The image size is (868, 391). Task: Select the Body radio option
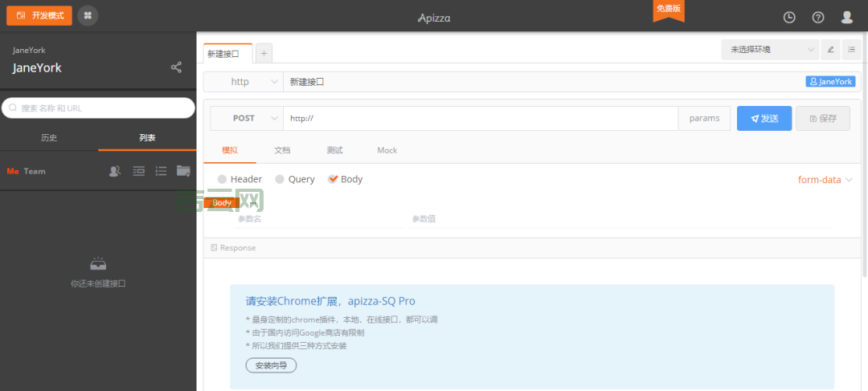click(333, 180)
